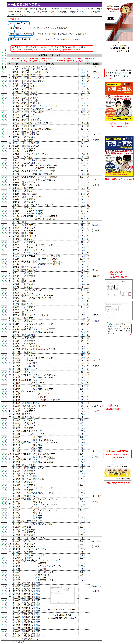
Task: Toggle the first-column circle in 第2講 row
Action: (x=2, y=72)
